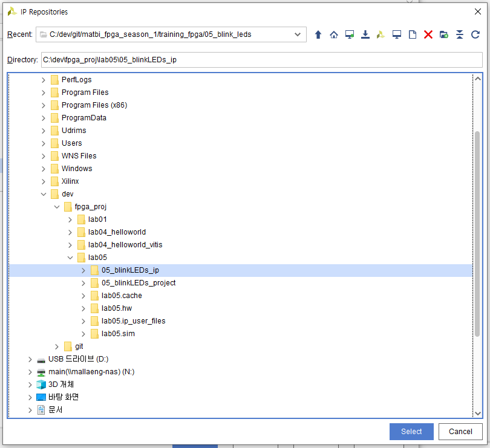Collapse the fpga_proj folder

pyautogui.click(x=57, y=207)
